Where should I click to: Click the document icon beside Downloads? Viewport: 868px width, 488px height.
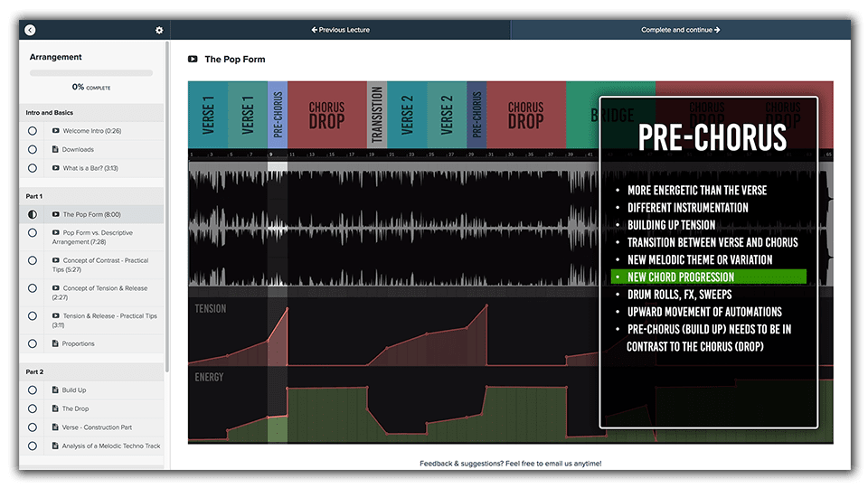pos(55,149)
